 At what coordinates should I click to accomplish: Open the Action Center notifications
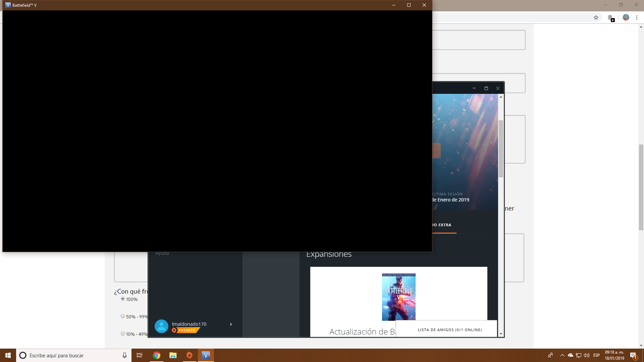[x=633, y=355]
